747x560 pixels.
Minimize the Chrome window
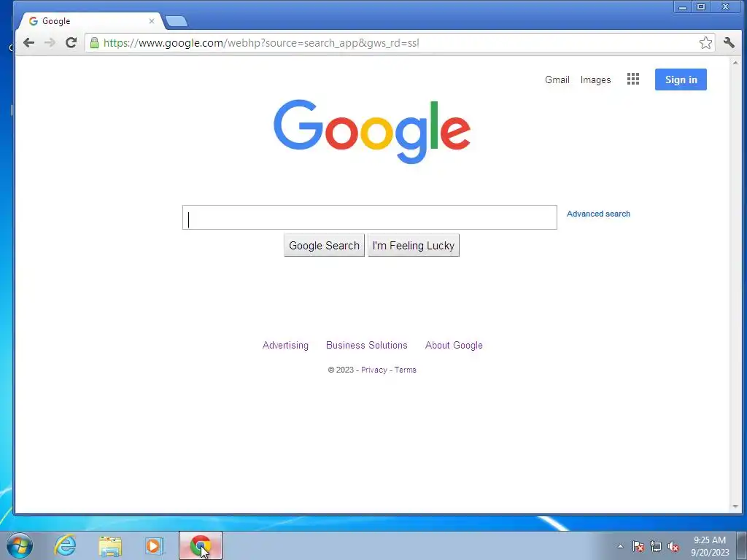[x=683, y=7]
